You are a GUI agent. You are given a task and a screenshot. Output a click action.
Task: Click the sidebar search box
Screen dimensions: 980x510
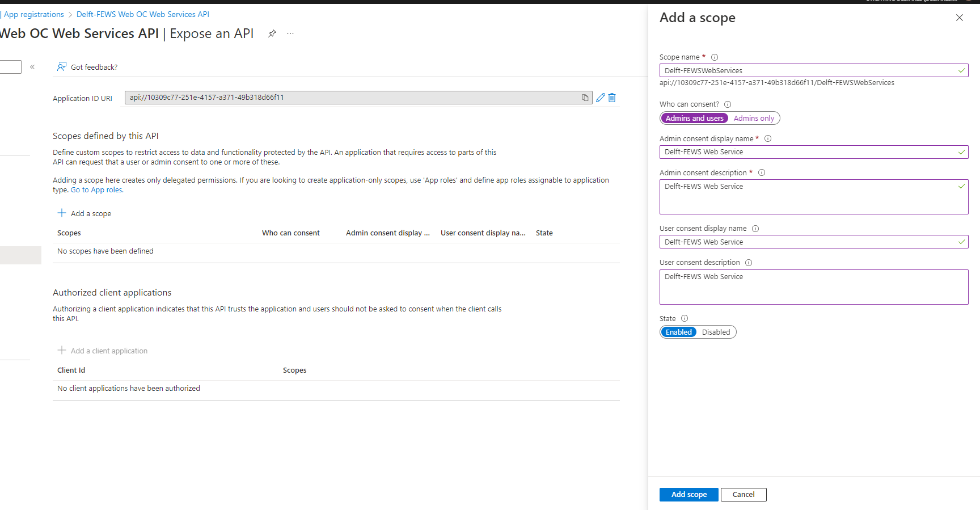pos(10,67)
